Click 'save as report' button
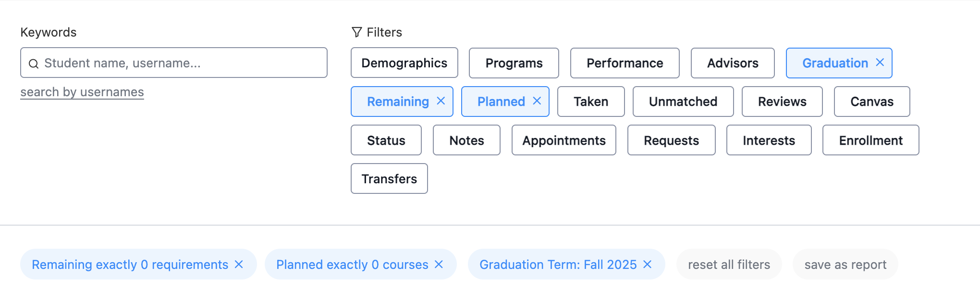Screen dimensions: 980x305 pyautogui.click(x=845, y=265)
